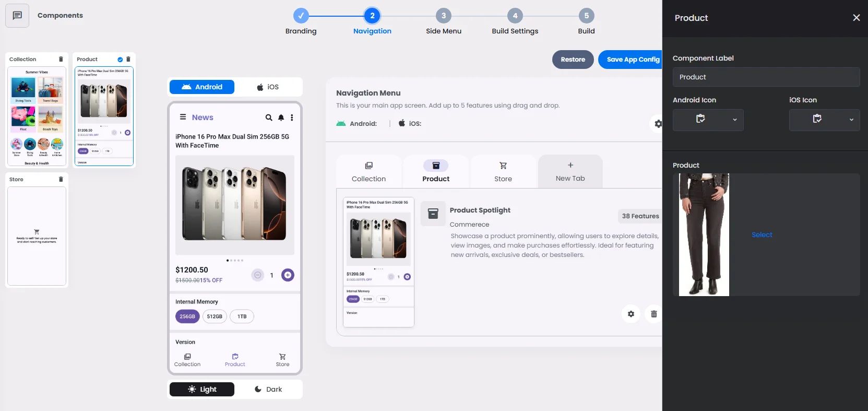Delete the Product component card
This screenshot has width=868, height=411.
pos(128,59)
